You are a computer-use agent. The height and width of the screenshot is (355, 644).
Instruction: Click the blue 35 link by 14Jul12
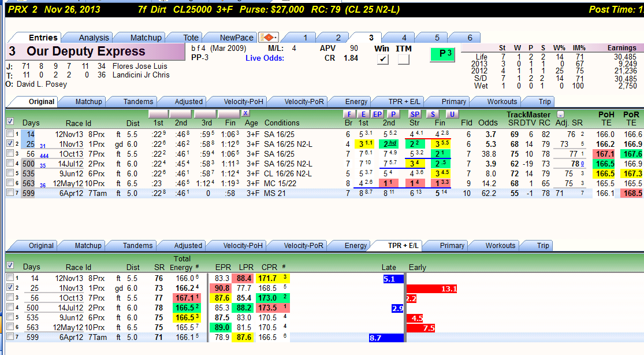click(x=43, y=166)
